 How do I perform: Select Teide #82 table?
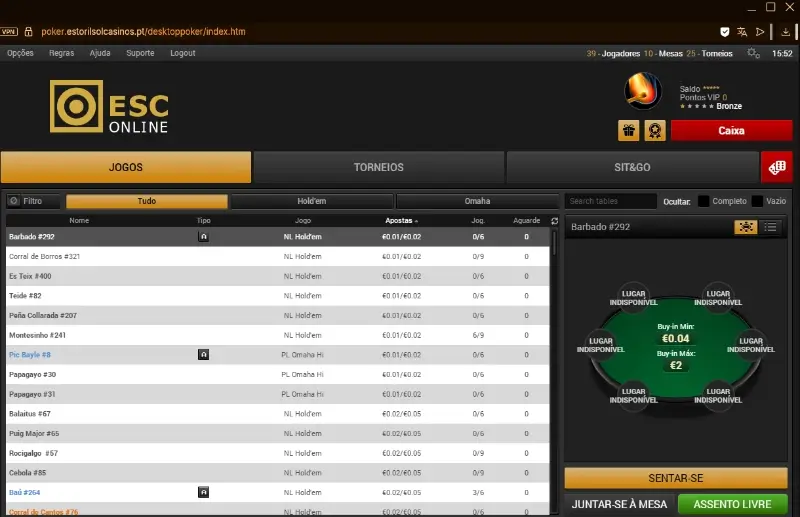(x=278, y=296)
